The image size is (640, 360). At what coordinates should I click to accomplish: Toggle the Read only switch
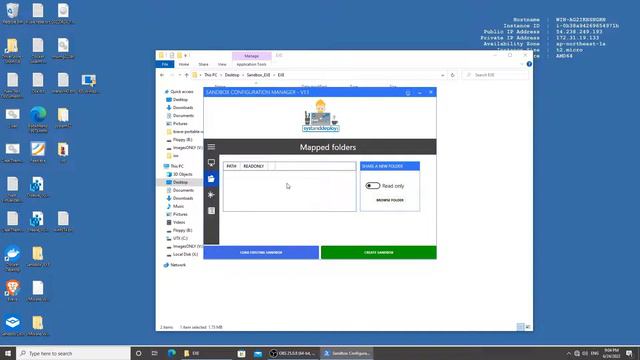click(372, 186)
